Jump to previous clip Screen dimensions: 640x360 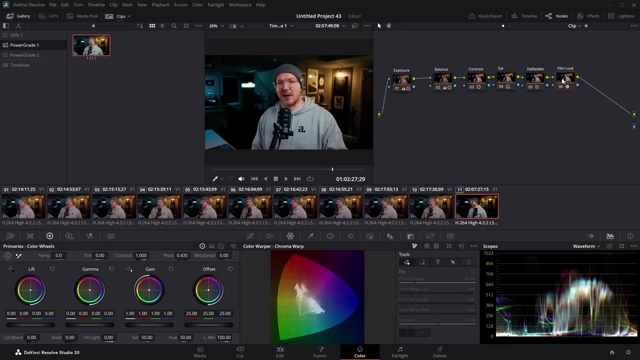(x=254, y=179)
